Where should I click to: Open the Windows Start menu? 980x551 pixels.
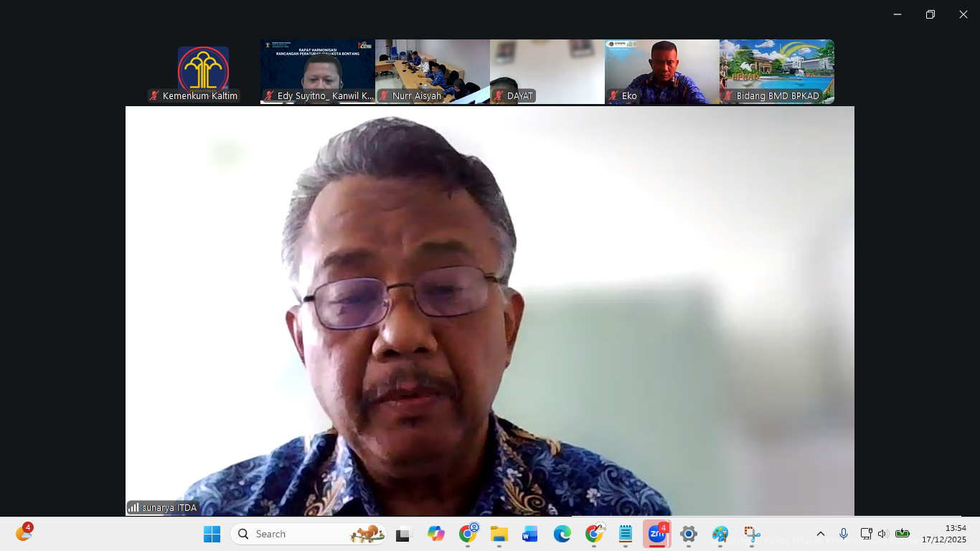[212, 534]
